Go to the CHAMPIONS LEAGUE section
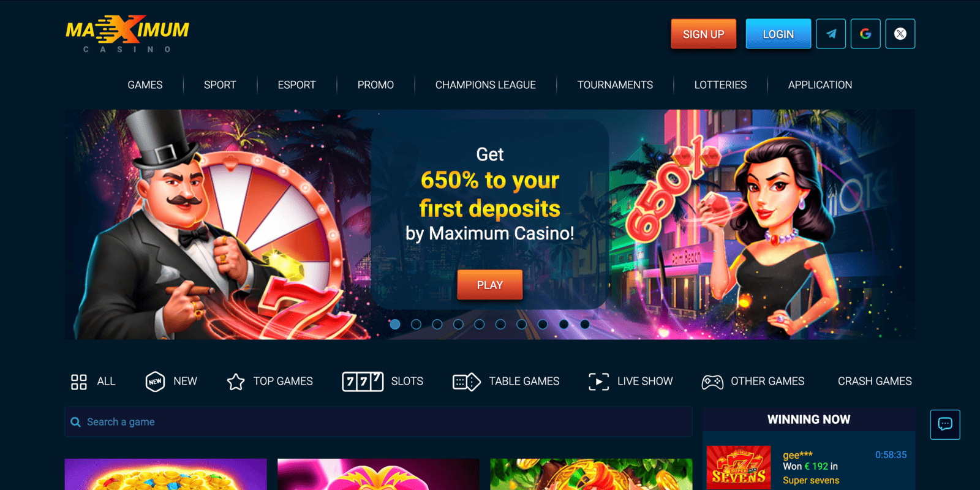Image resolution: width=980 pixels, height=490 pixels. pyautogui.click(x=486, y=85)
